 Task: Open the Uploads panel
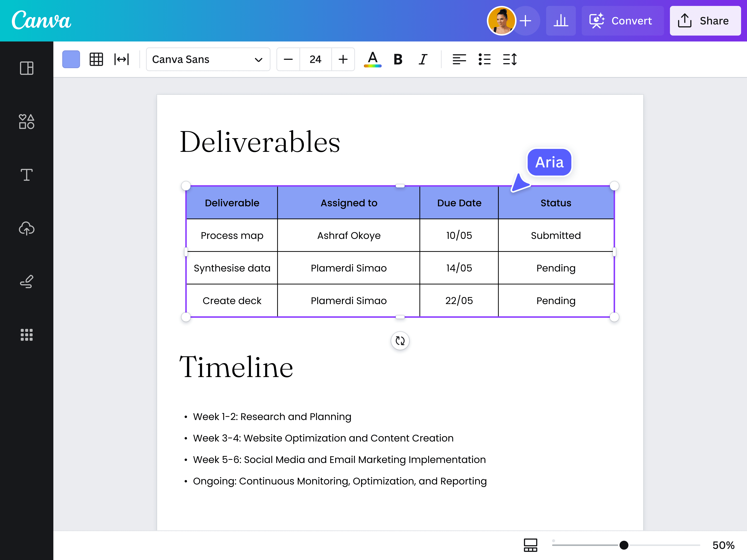(x=26, y=229)
